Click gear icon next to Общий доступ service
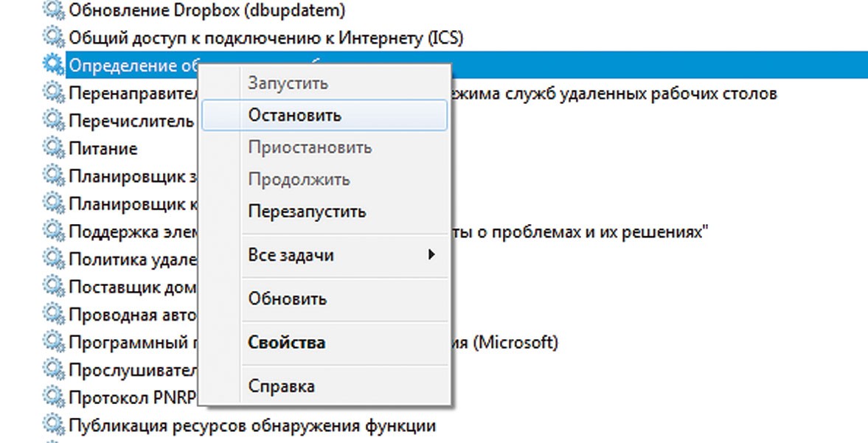868x443 pixels. (x=53, y=37)
